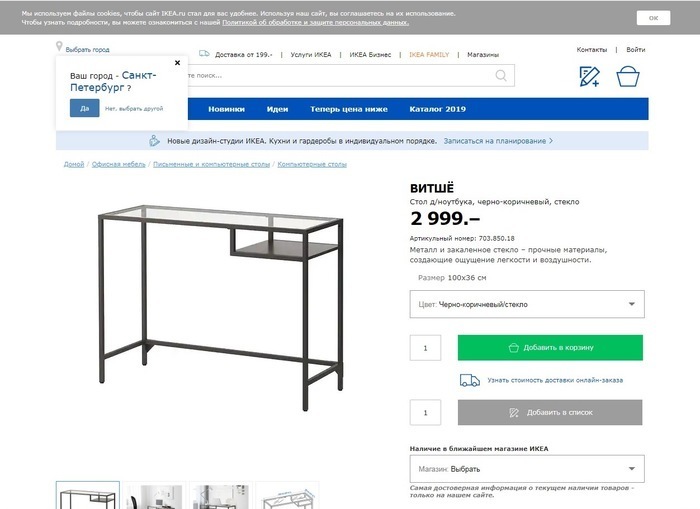This screenshot has height=509, width=700.
Task: Click the design studio banner icon
Action: pyautogui.click(x=154, y=141)
